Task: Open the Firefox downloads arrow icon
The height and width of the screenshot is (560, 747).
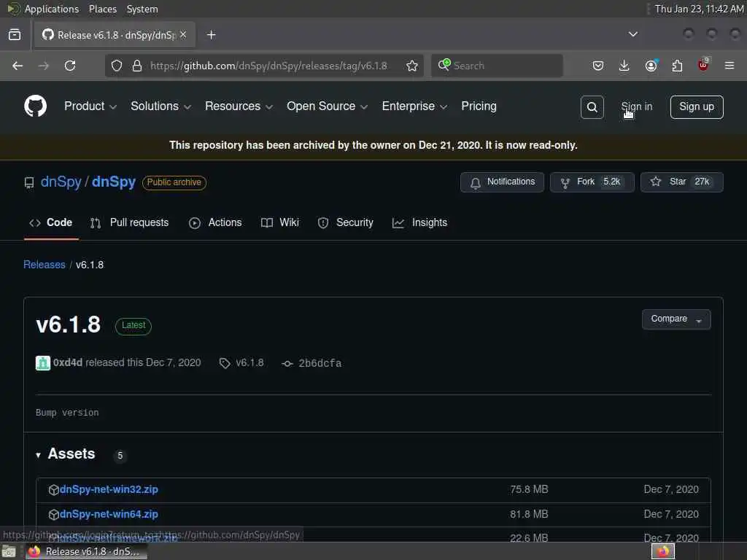Action: pyautogui.click(x=624, y=66)
